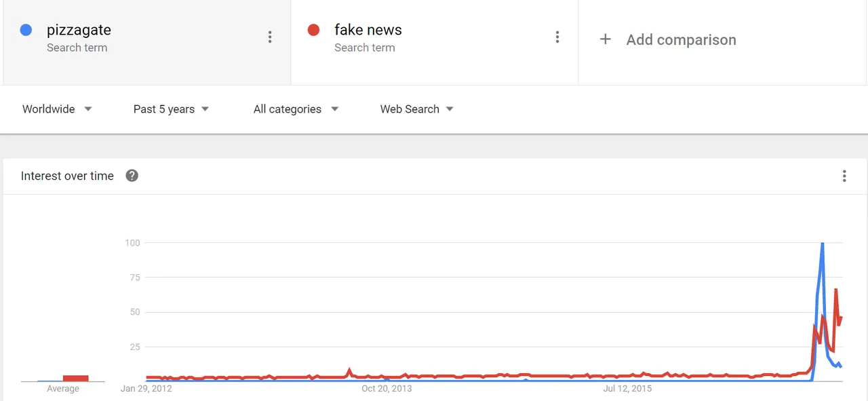The width and height of the screenshot is (868, 401).
Task: Click the Jul 12, 2015 axis label
Action: pos(627,389)
